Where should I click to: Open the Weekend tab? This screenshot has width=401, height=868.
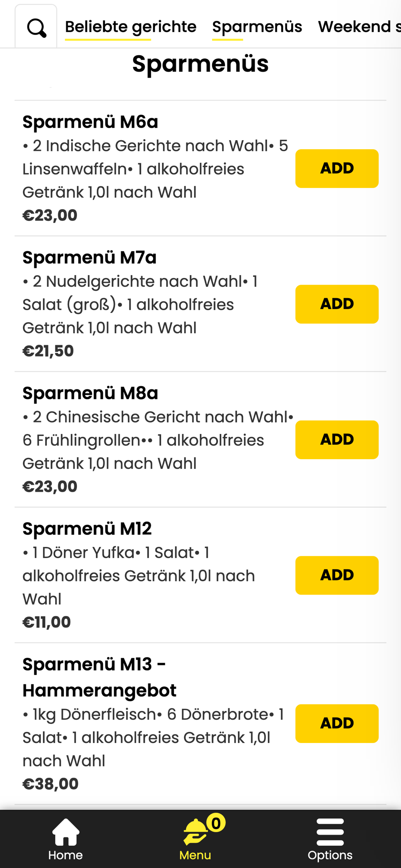click(x=359, y=27)
